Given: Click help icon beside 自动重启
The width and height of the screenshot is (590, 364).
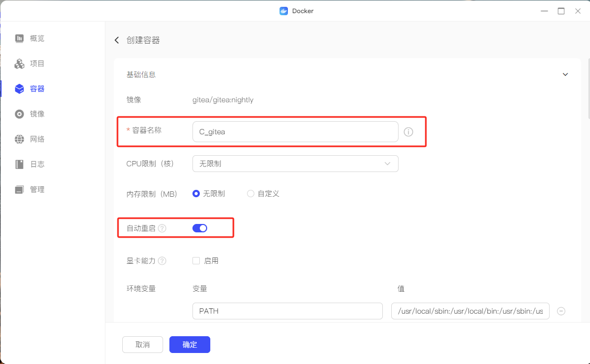Looking at the screenshot, I should pos(162,229).
